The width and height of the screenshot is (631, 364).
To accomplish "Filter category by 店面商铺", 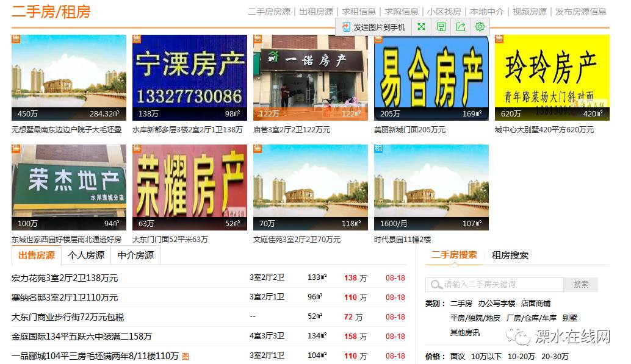I will pos(536,304).
